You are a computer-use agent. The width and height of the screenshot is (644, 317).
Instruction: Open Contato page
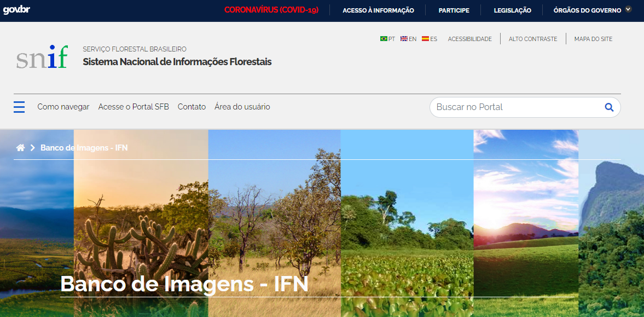192,107
